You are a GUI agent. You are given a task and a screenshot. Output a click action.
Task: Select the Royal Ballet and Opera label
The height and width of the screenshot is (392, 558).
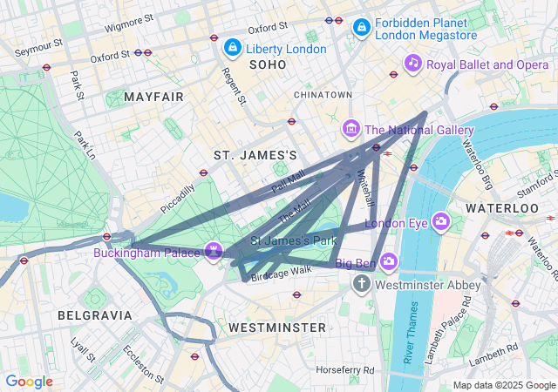click(487, 64)
